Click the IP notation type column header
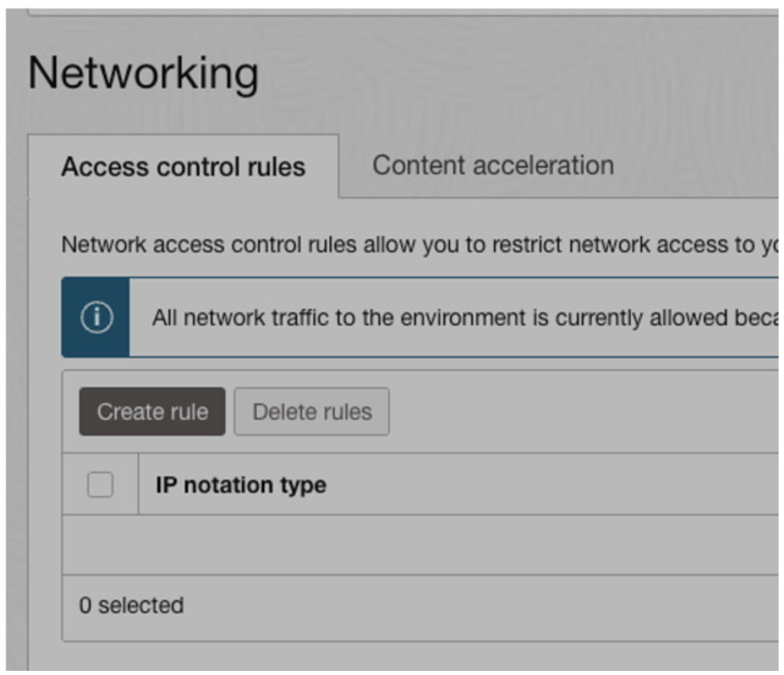The width and height of the screenshot is (784, 675). tap(240, 485)
